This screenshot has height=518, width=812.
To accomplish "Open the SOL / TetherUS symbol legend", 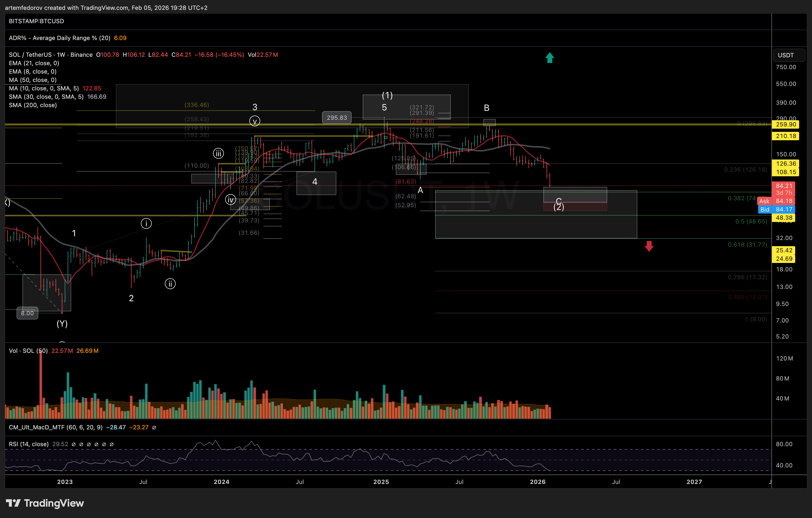I will point(51,55).
